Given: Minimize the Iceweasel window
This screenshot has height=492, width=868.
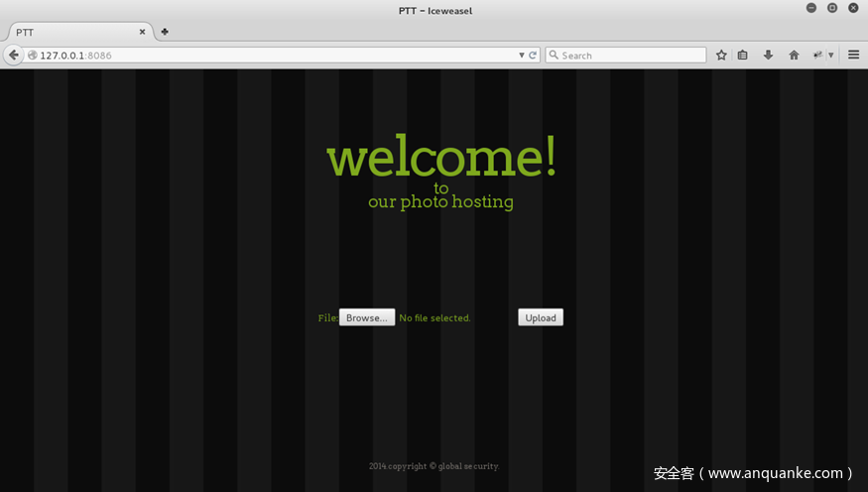Looking at the screenshot, I should click(x=811, y=8).
